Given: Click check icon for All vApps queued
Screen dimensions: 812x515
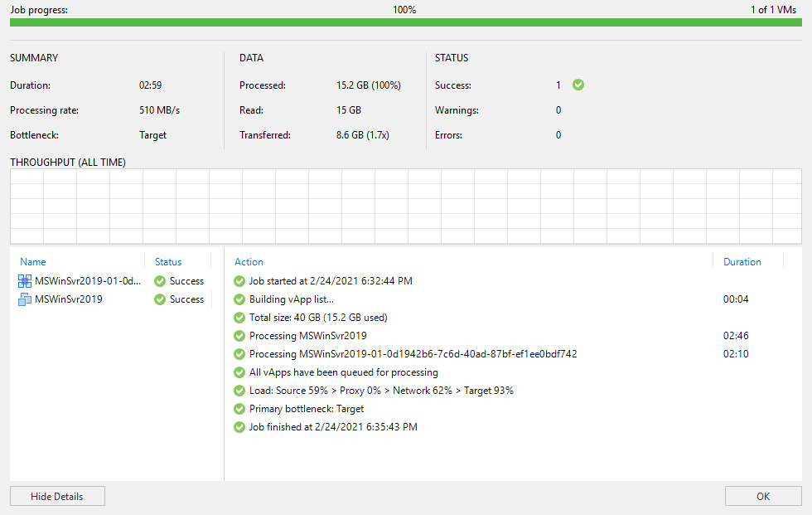Looking at the screenshot, I should tap(239, 372).
